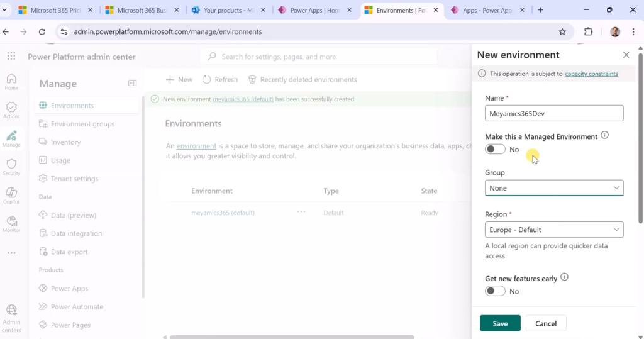Close the New environment panel

[626, 55]
